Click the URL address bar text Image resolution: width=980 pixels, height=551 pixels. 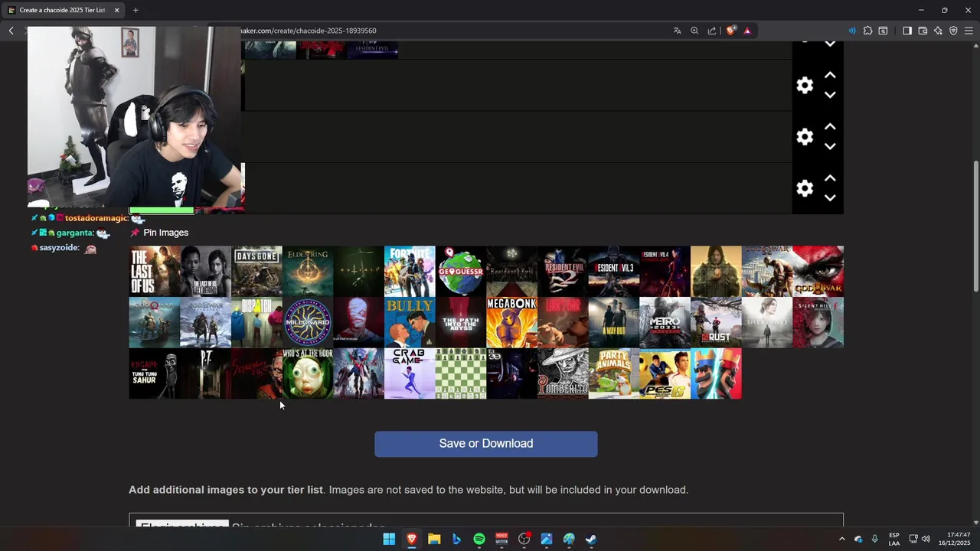[309, 31]
